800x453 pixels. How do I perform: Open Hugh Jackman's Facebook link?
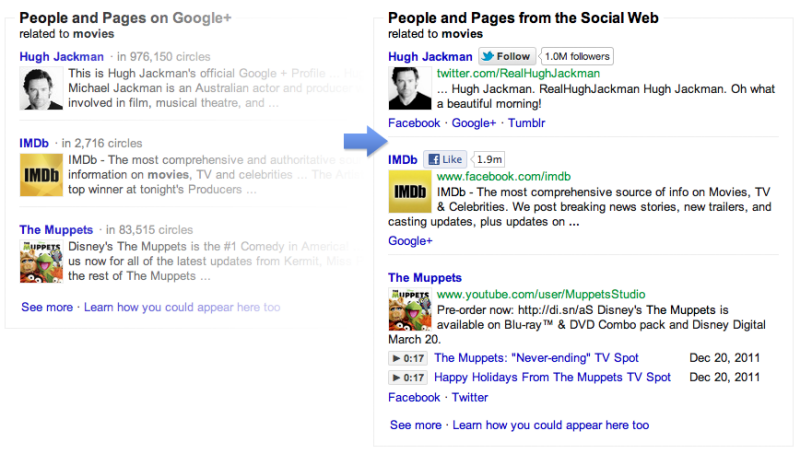[413, 123]
